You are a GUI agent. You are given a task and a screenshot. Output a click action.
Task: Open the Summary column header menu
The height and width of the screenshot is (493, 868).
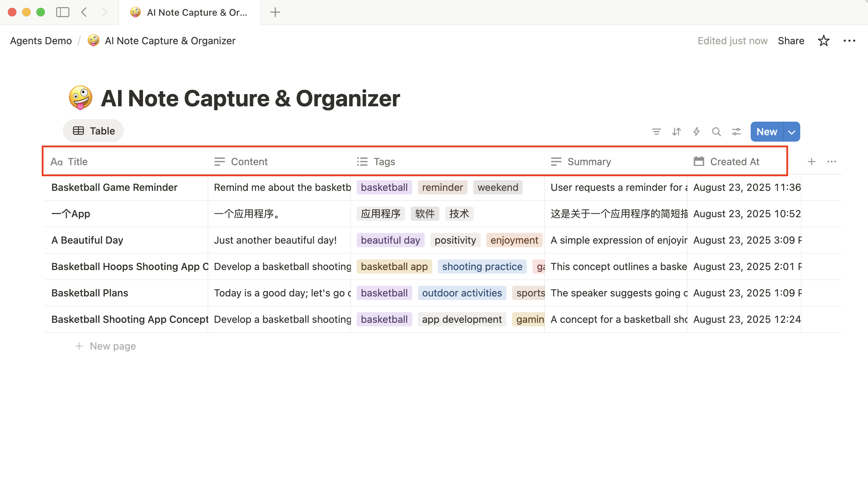coord(616,162)
